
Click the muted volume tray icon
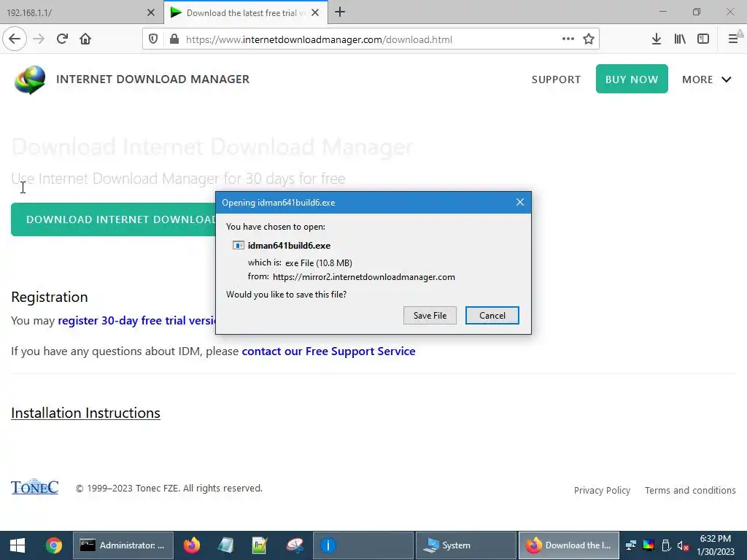[683, 545]
